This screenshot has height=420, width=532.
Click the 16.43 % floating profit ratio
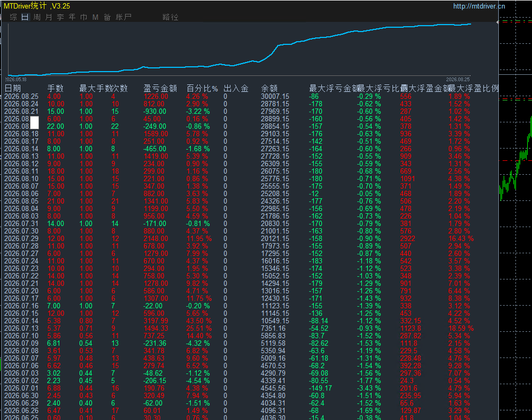pyautogui.click(x=461, y=239)
